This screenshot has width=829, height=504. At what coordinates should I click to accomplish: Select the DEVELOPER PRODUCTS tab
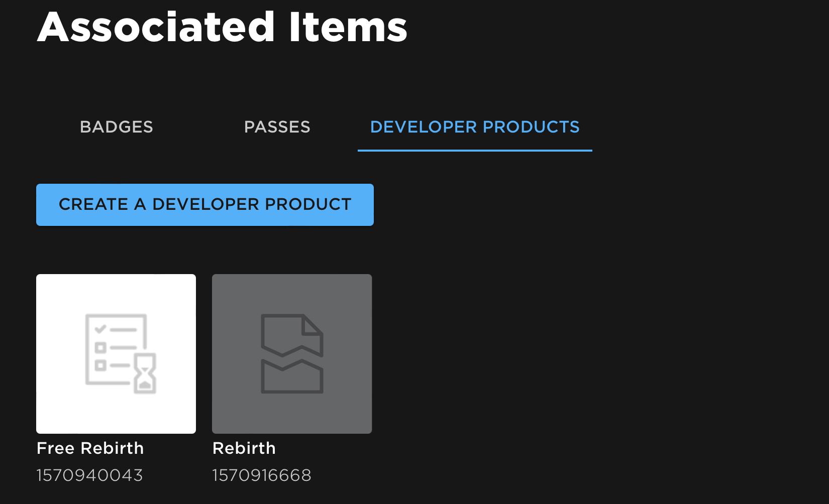(474, 127)
